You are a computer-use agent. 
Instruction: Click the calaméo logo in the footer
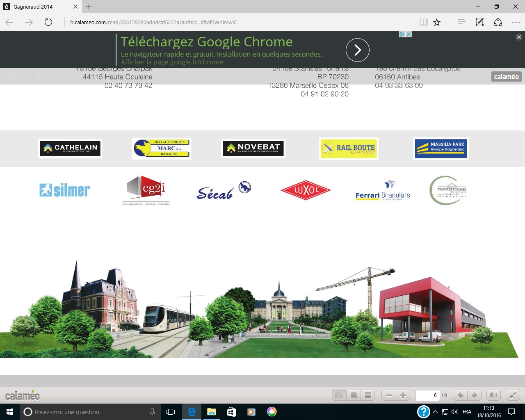(23, 395)
